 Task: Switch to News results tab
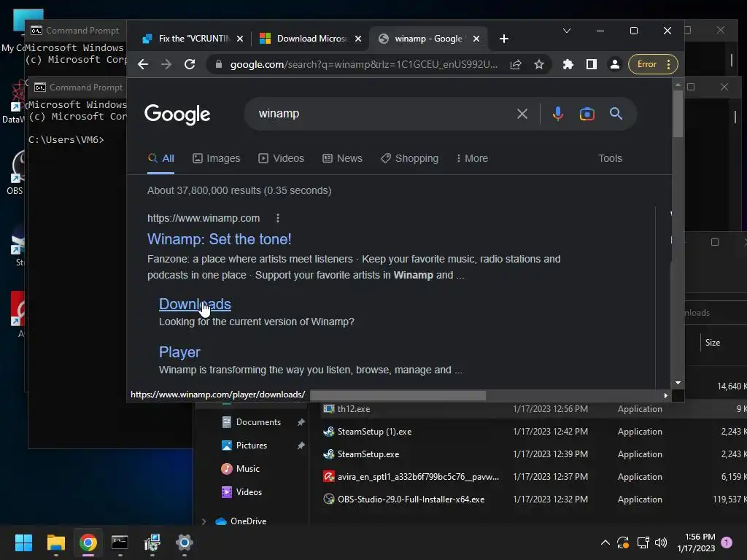click(x=342, y=158)
